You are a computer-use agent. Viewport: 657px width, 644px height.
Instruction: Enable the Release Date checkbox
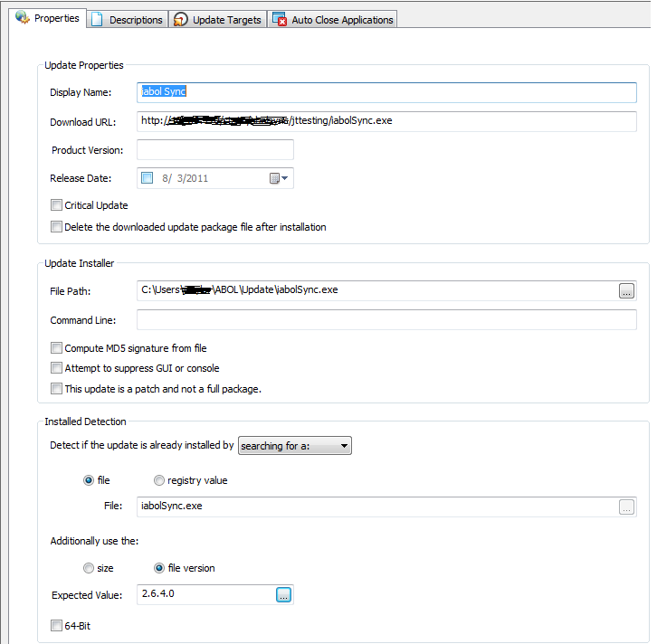coord(148,178)
